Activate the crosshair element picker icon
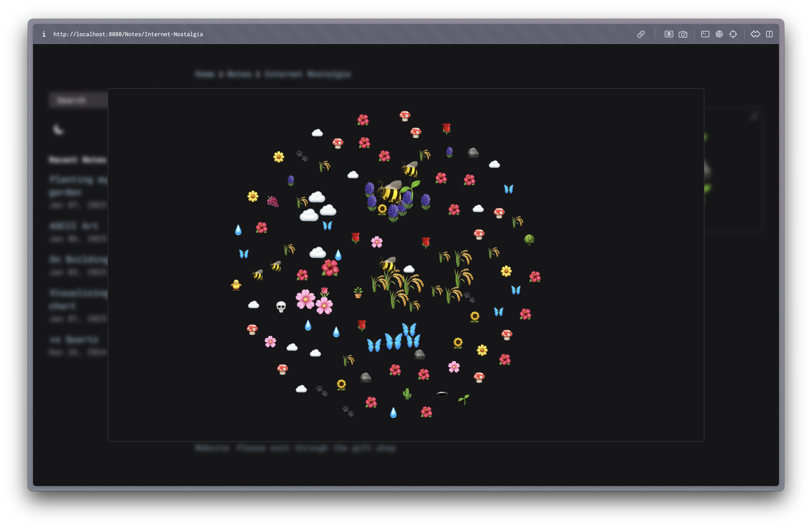Screen dimensions: 812x528 [x=733, y=34]
